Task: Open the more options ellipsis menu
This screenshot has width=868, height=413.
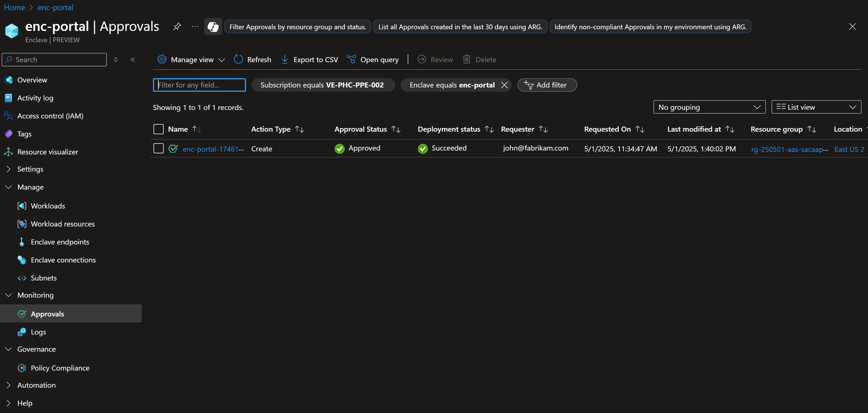Action: click(195, 27)
